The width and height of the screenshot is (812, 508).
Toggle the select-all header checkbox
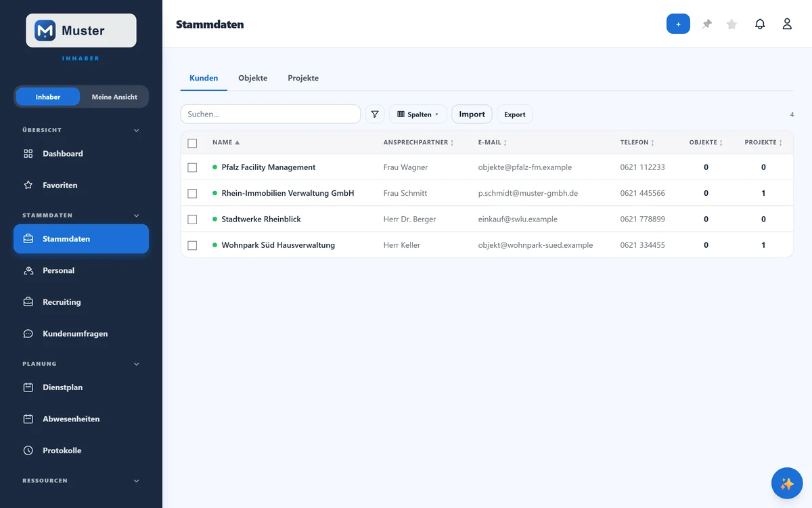pyautogui.click(x=192, y=143)
